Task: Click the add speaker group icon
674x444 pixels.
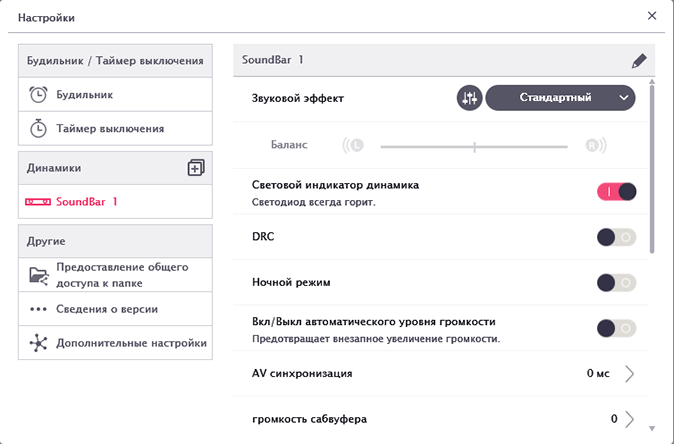Action: (196, 168)
